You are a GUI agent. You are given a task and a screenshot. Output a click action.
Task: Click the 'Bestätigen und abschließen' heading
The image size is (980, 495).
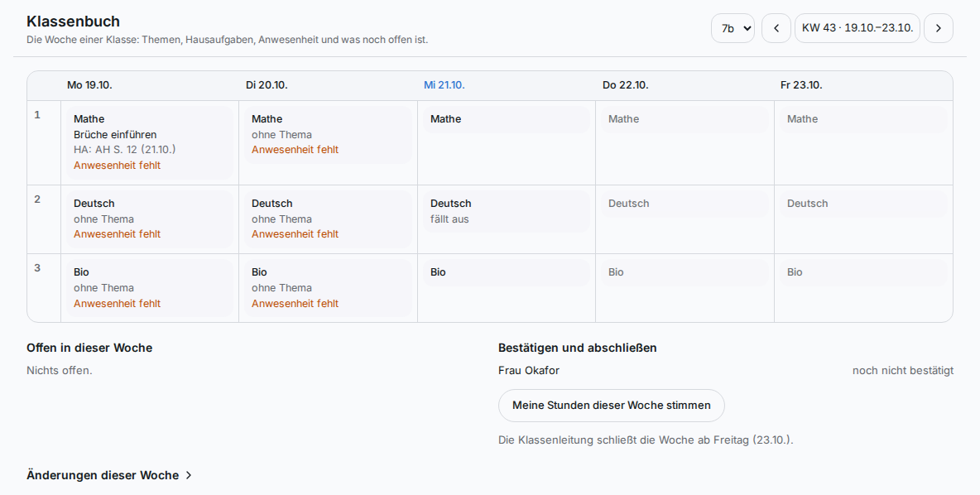[x=578, y=348]
